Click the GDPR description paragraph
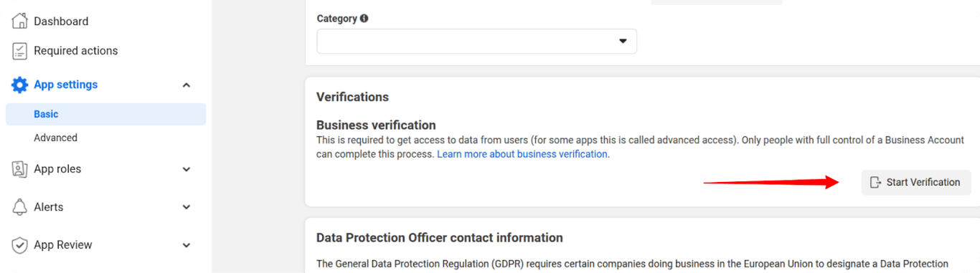980x273 pixels. pos(632,264)
